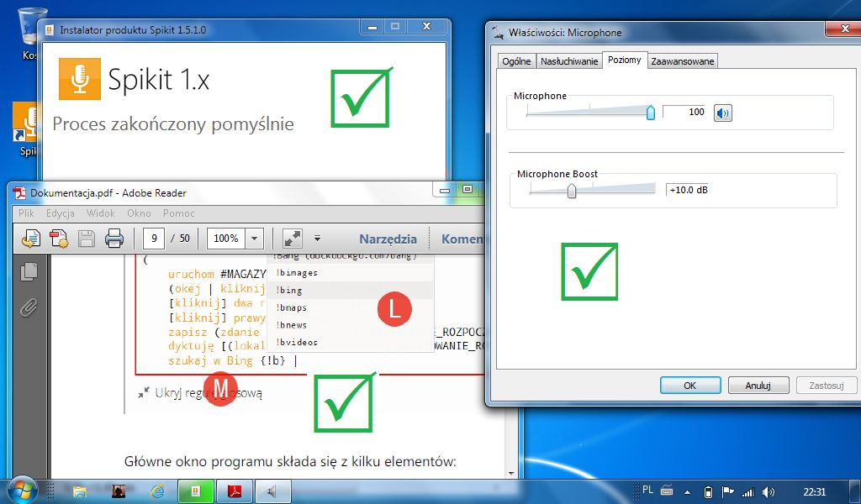Click the !bnews suggestion in the document
This screenshot has width=861, height=504.
[x=291, y=325]
